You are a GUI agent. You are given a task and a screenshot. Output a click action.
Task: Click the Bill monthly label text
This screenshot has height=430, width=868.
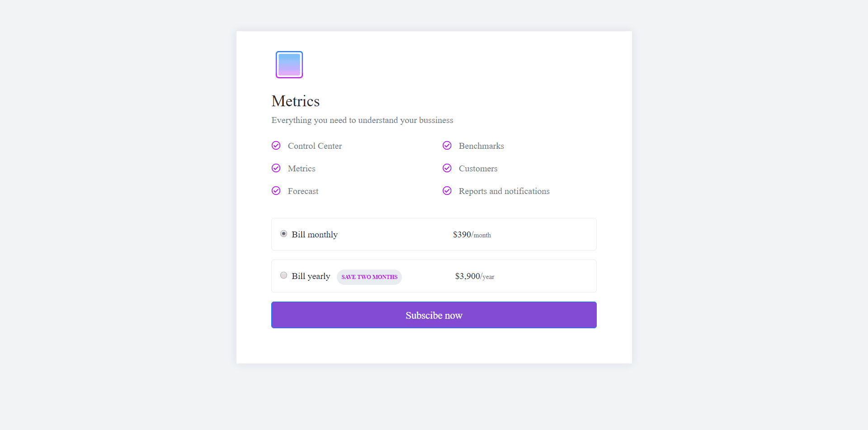click(314, 234)
